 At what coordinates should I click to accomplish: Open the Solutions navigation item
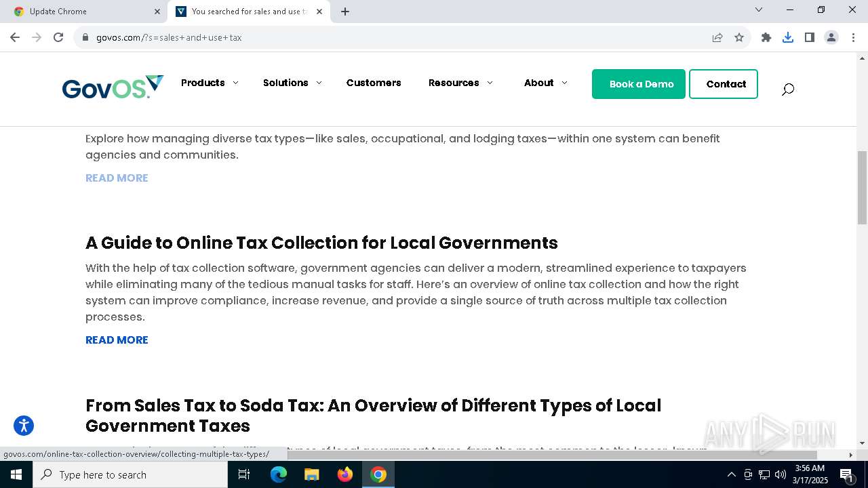(x=285, y=83)
